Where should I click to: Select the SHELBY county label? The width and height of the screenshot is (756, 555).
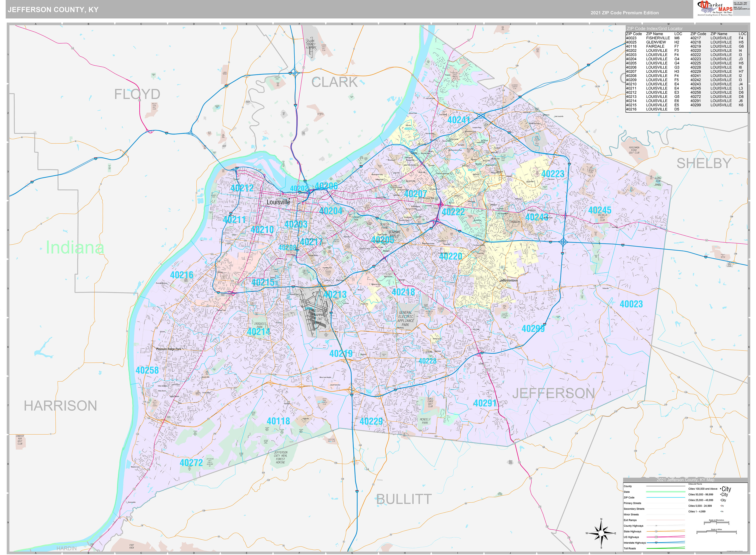[704, 163]
